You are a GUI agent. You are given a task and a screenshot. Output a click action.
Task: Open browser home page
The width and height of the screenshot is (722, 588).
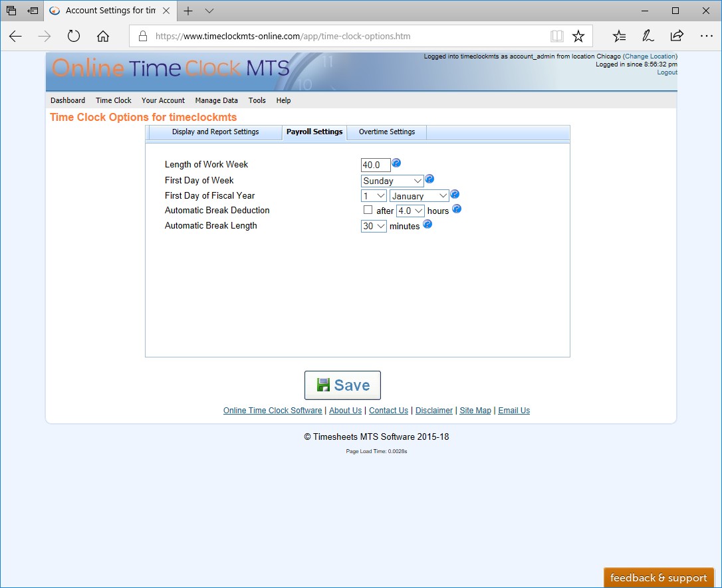pos(102,37)
